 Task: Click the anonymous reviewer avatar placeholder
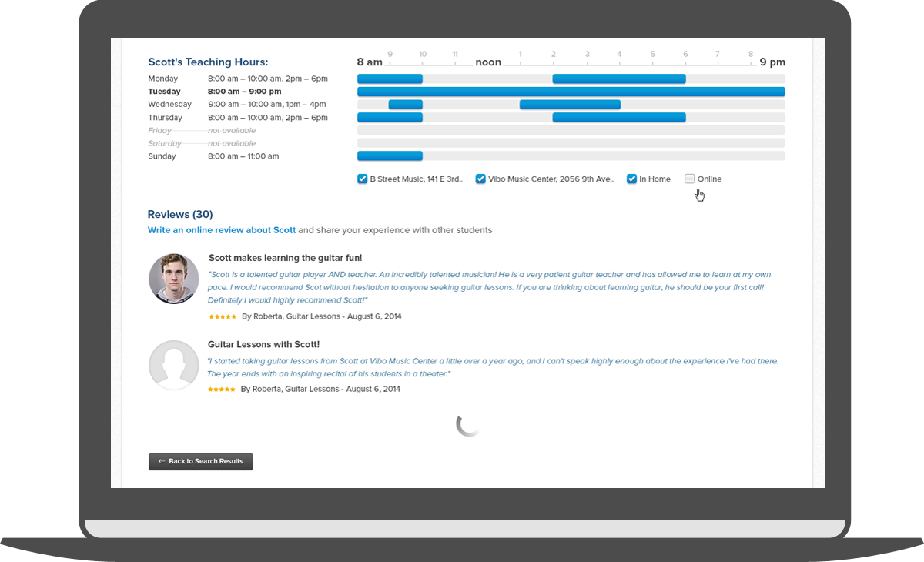[173, 365]
